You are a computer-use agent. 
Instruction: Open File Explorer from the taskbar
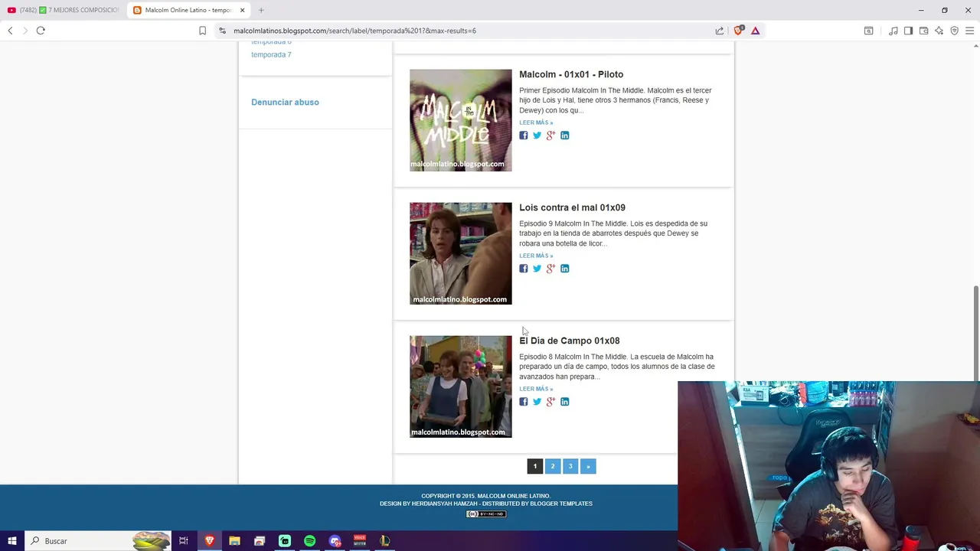pos(234,541)
